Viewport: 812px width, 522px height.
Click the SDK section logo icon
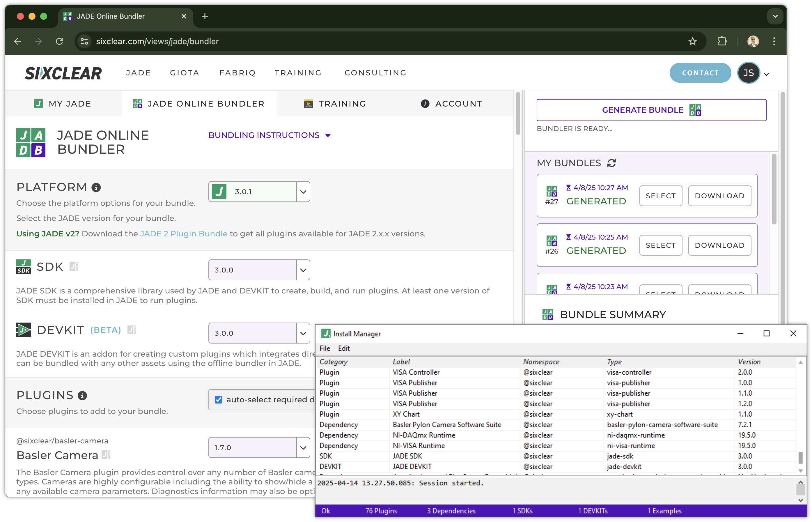click(x=23, y=267)
